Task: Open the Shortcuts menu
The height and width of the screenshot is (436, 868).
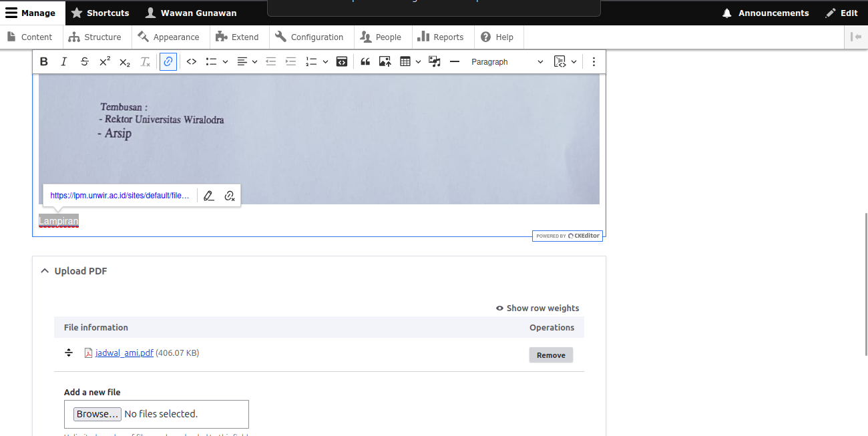Action: [100, 13]
